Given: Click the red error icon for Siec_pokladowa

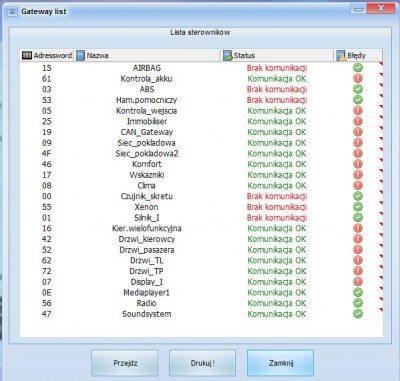Looking at the screenshot, I should point(358,142).
